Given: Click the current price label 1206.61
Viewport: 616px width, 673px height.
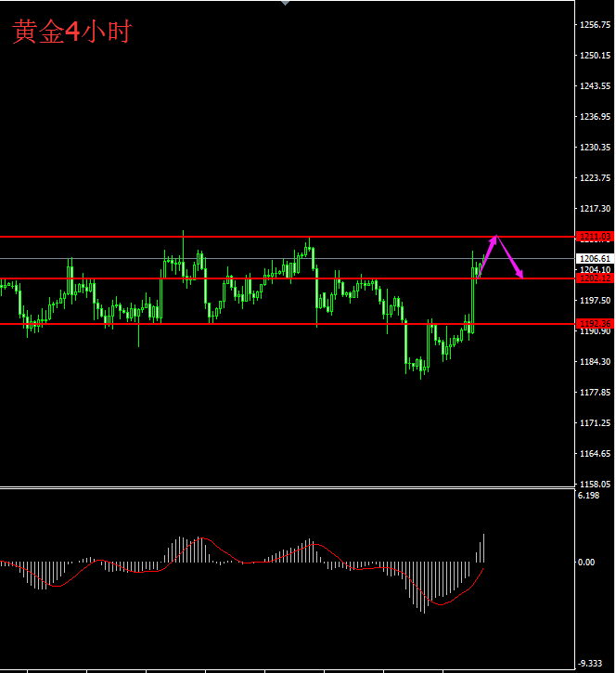Looking at the screenshot, I should (x=595, y=258).
